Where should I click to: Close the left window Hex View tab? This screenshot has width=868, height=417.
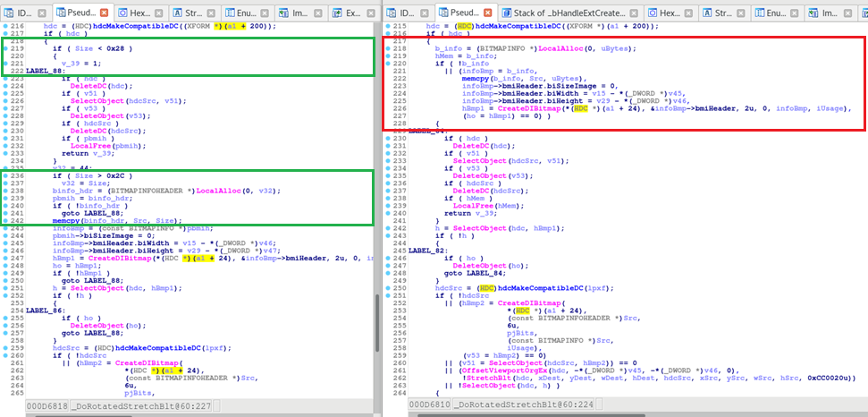pyautogui.click(x=158, y=13)
